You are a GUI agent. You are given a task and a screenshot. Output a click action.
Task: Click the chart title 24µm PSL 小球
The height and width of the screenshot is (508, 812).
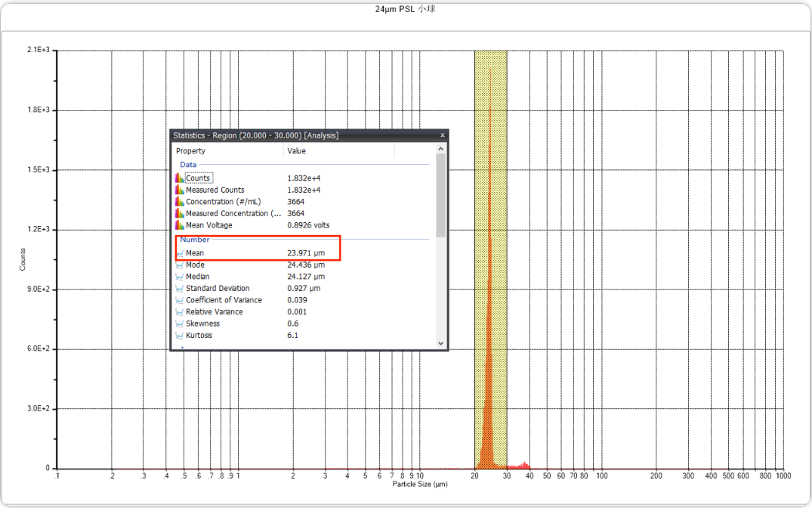[x=406, y=9]
